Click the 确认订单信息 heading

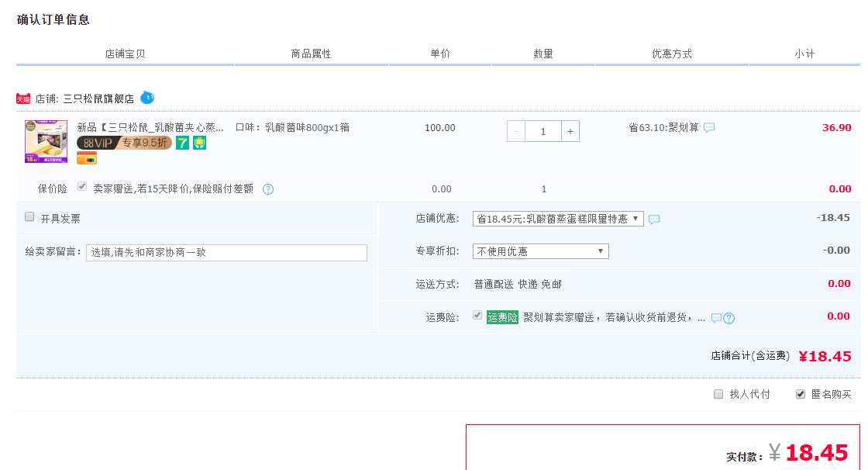pos(53,20)
